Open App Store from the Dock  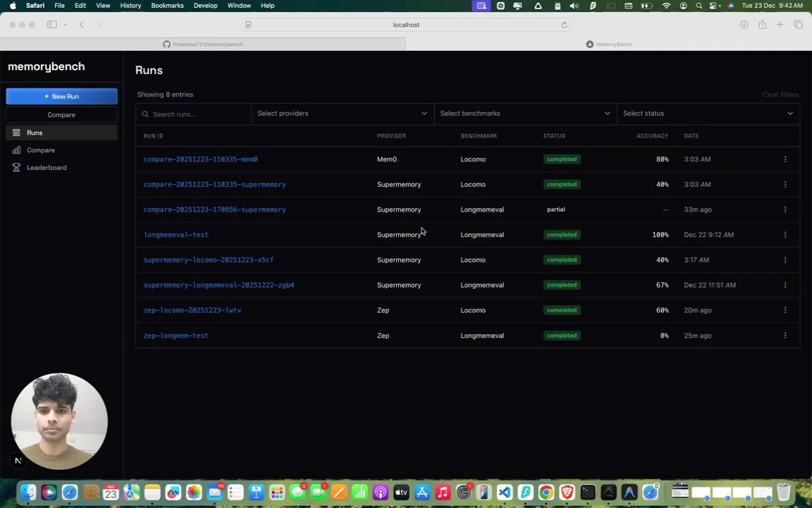pos(422,492)
